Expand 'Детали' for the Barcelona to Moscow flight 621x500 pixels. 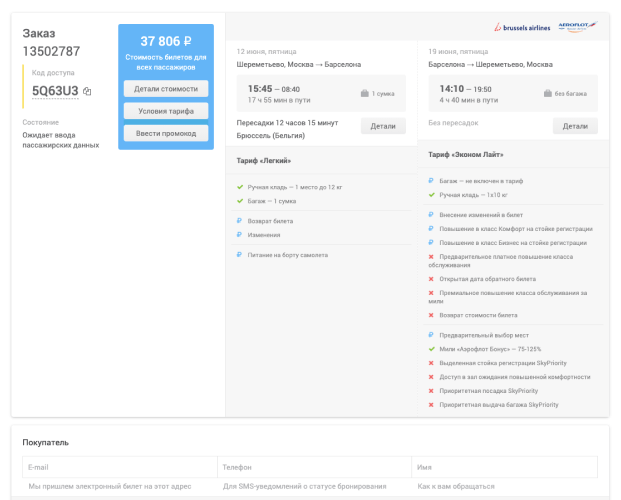575,126
